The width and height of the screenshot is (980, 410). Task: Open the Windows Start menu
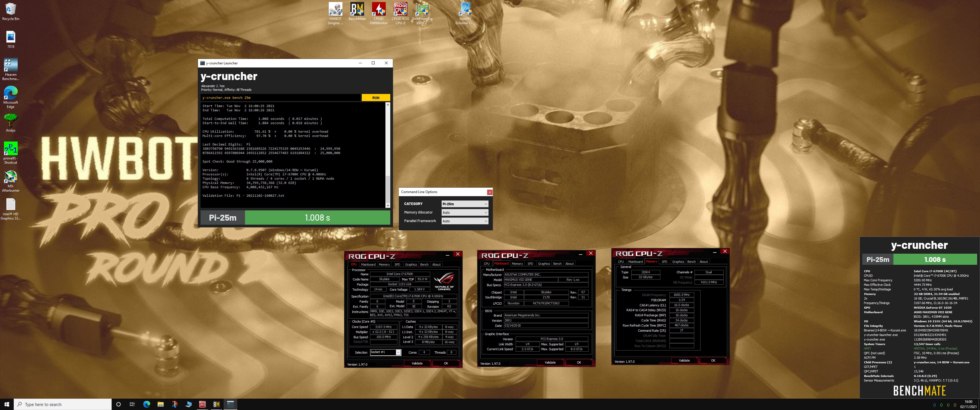(x=7, y=404)
